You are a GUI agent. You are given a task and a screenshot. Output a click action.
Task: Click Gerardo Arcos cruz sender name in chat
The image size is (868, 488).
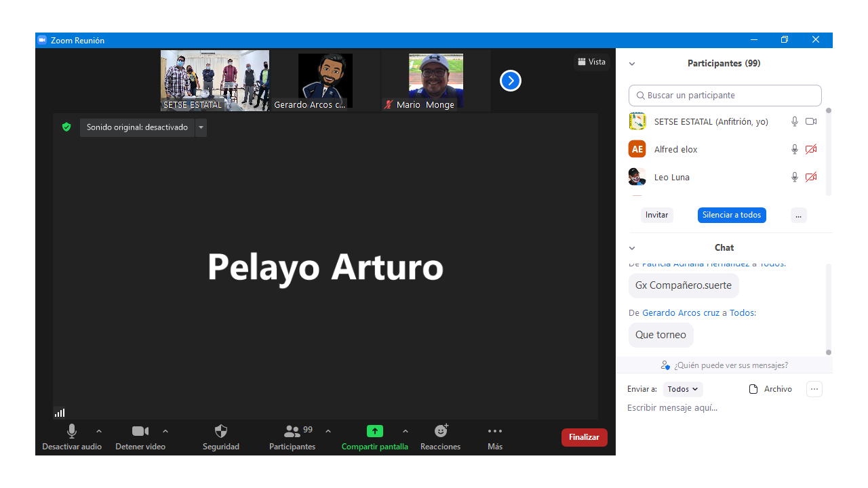click(681, 313)
